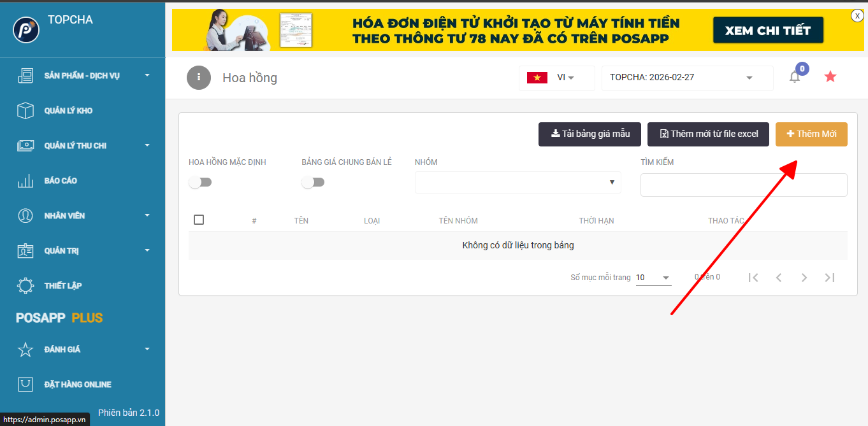Go to first page in pagination
The width and height of the screenshot is (868, 426).
(753, 278)
